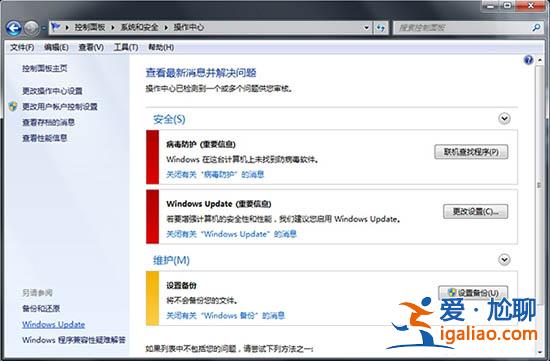This screenshot has height=361, width=550.
Task: Click the Forward navigation arrow
Action: (x=32, y=28)
